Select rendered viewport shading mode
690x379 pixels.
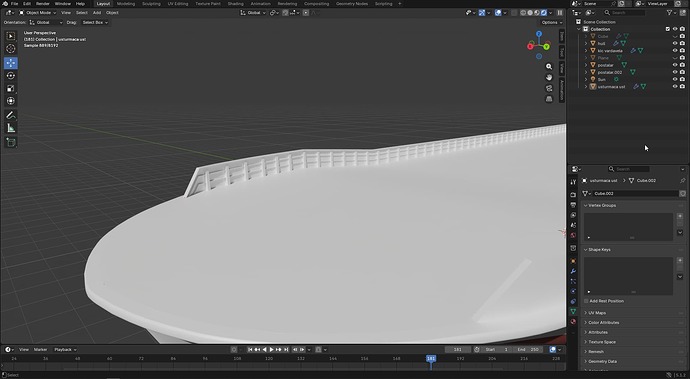point(544,13)
